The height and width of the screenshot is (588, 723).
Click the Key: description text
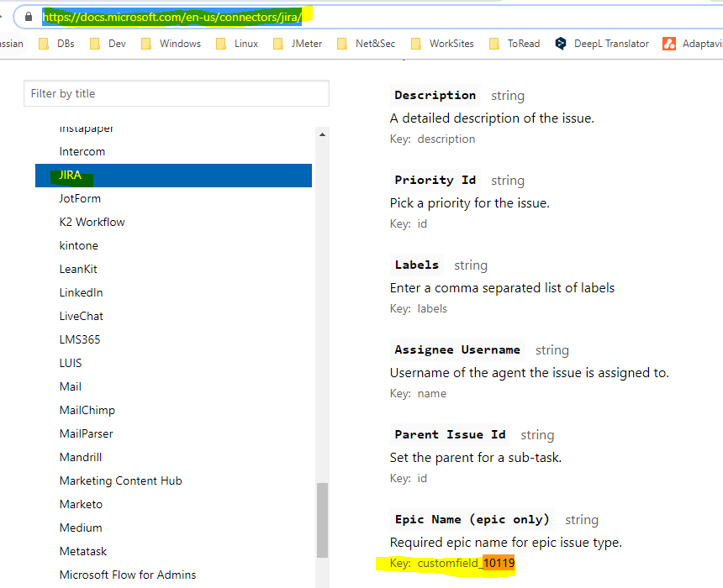click(432, 139)
